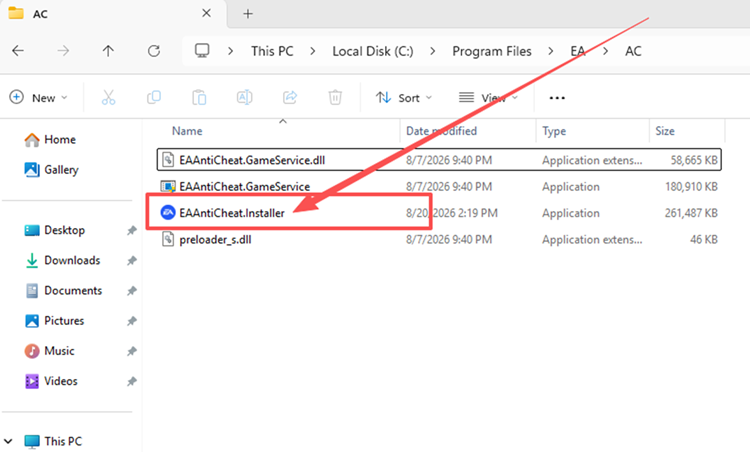Select Program Files breadcrumb

click(492, 51)
